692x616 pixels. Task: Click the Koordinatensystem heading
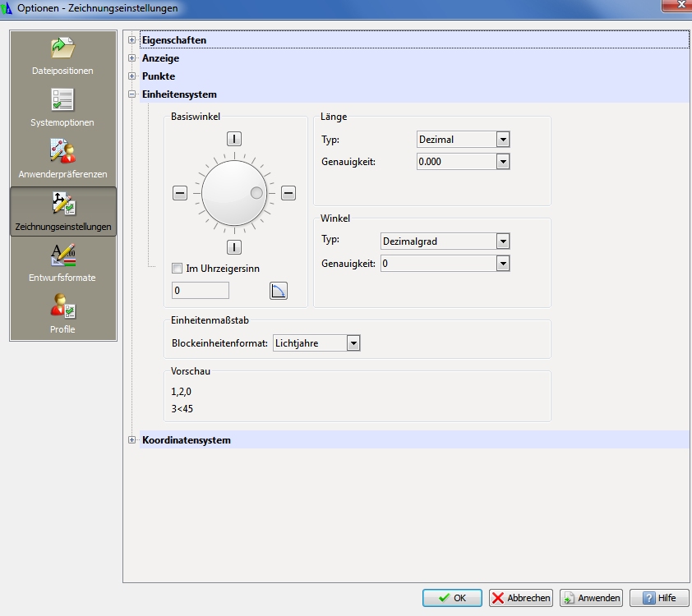pyautogui.click(x=187, y=440)
